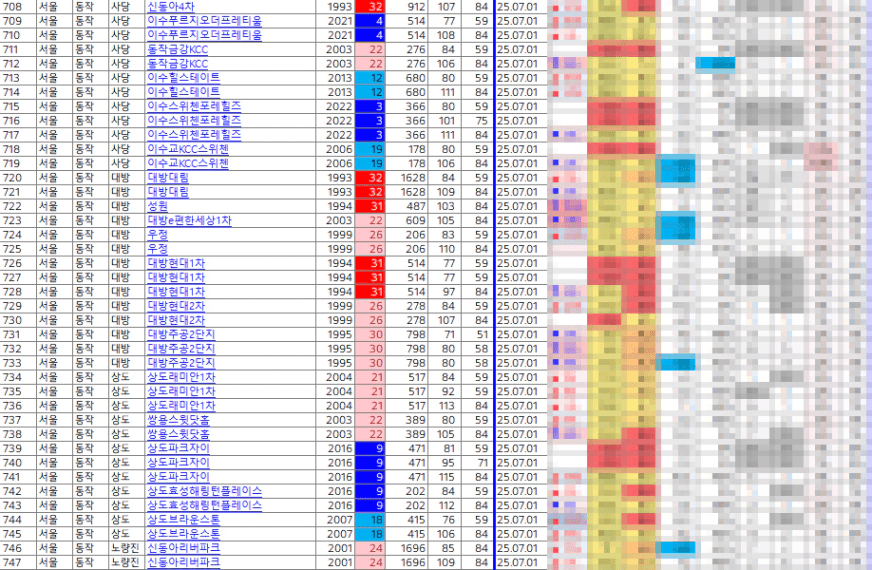Click age cell 19 in row 718
Image resolution: width=872 pixels, height=570 pixels.
(370, 149)
